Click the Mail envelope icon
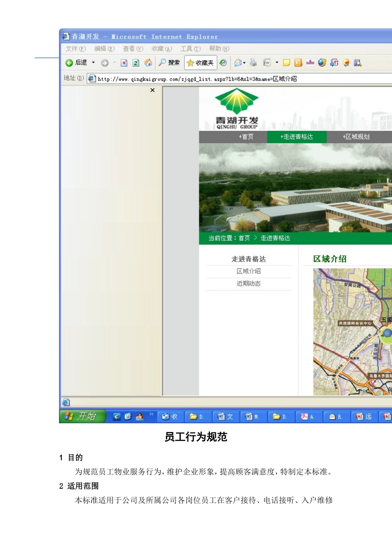This screenshot has height=555, width=392. point(238,63)
